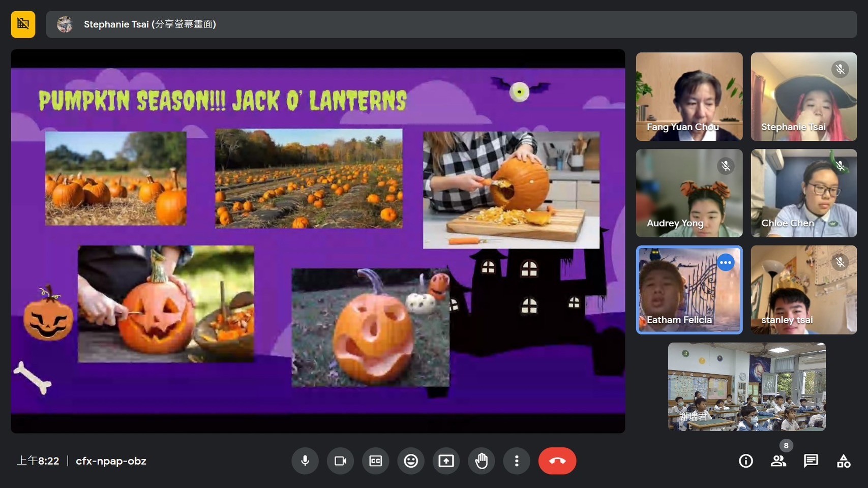Turn off the camera
This screenshot has height=488, width=868.
340,461
